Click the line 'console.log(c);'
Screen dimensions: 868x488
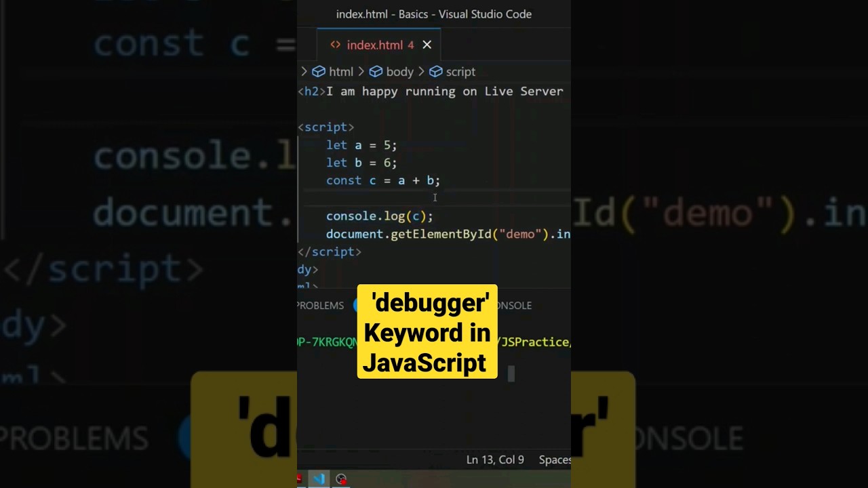(x=379, y=216)
